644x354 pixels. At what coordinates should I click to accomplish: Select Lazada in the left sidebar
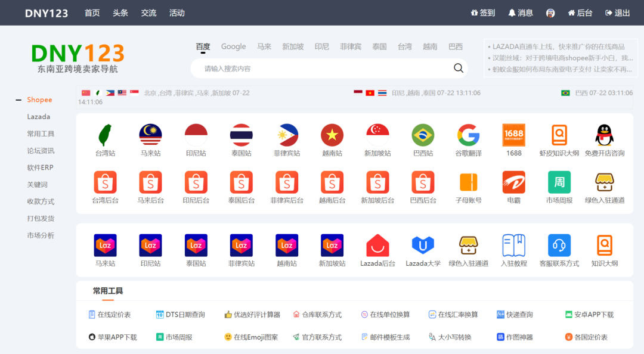39,117
